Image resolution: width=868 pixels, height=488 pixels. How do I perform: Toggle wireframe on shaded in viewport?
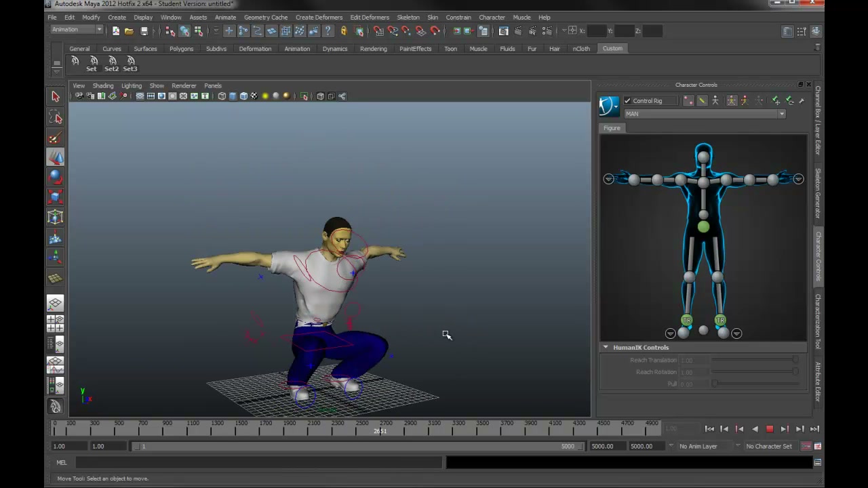coord(243,96)
